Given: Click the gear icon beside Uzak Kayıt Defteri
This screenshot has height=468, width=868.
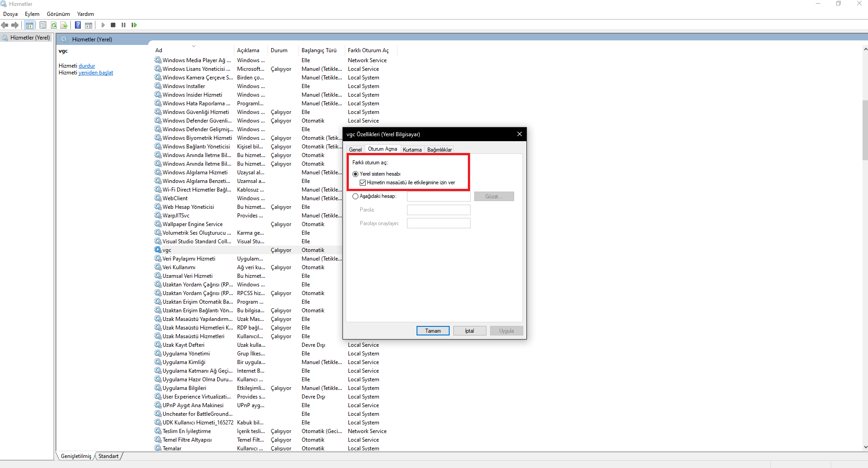Looking at the screenshot, I should [x=158, y=345].
